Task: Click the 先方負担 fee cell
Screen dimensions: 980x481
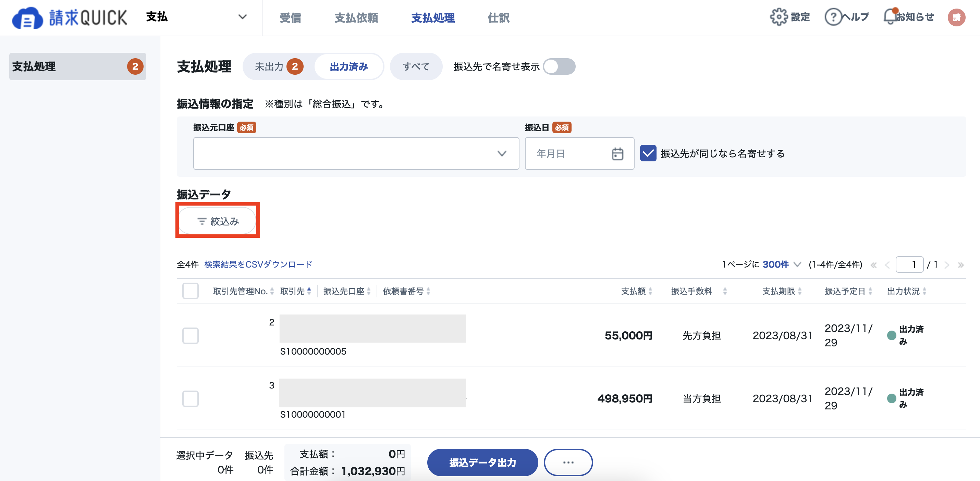Action: [x=701, y=336]
